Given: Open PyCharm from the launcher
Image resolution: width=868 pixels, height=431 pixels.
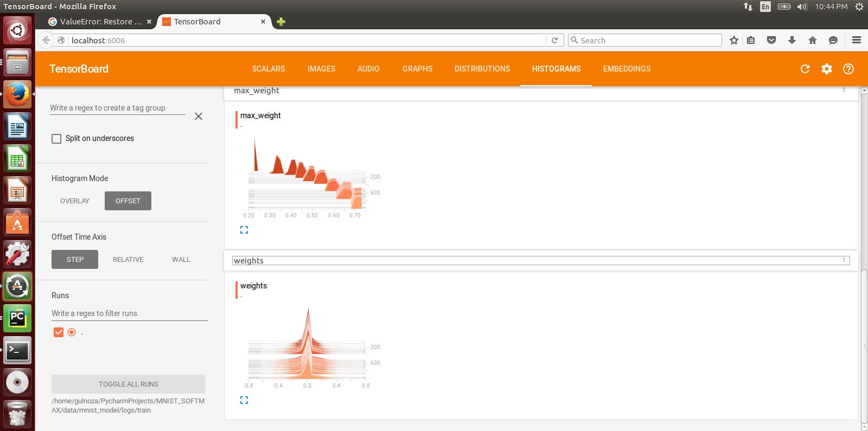Looking at the screenshot, I should point(17,318).
